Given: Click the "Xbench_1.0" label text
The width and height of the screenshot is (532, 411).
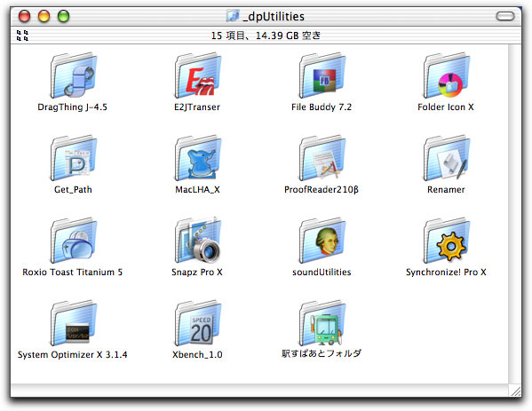Looking at the screenshot, I should [197, 355].
